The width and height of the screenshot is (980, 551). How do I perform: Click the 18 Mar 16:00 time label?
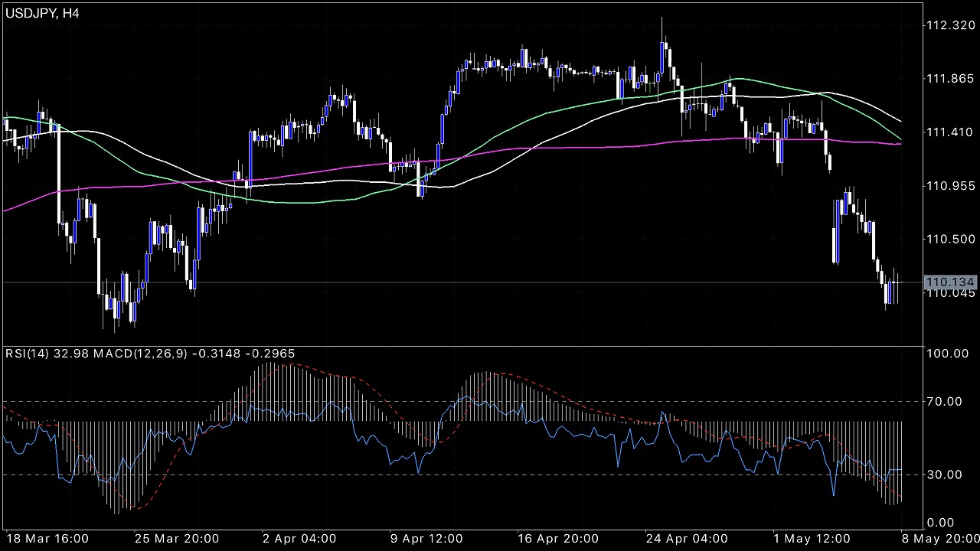[x=47, y=538]
